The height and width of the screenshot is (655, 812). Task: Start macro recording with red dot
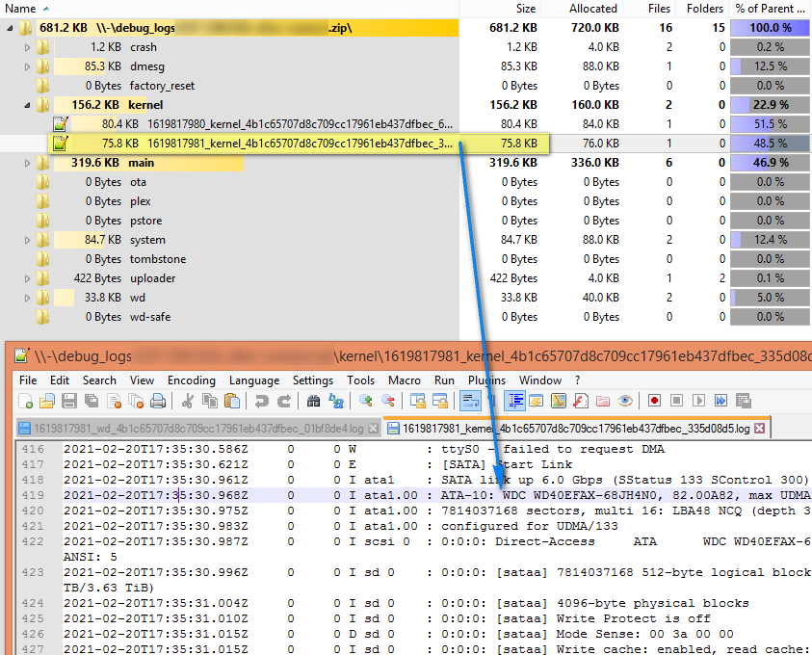click(654, 401)
